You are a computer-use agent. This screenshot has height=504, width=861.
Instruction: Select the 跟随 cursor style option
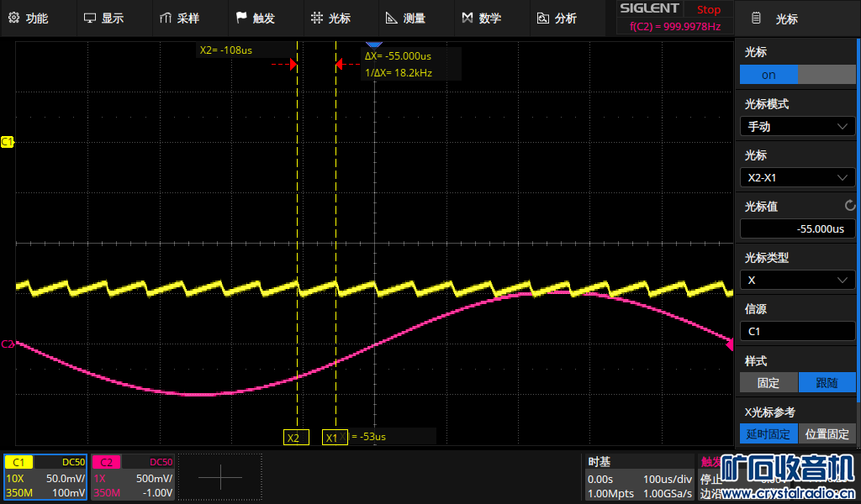point(827,382)
